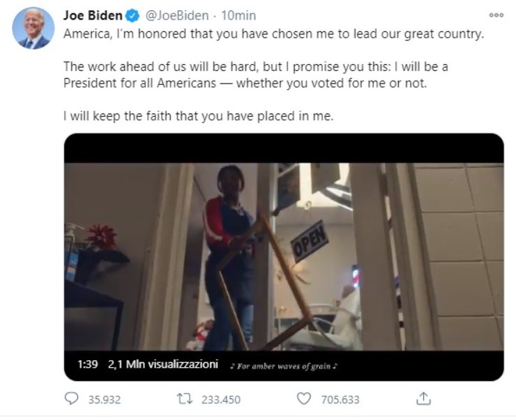This screenshot has height=420, width=516.
Task: Open the "10min" timestamp permalink
Action: click(238, 15)
